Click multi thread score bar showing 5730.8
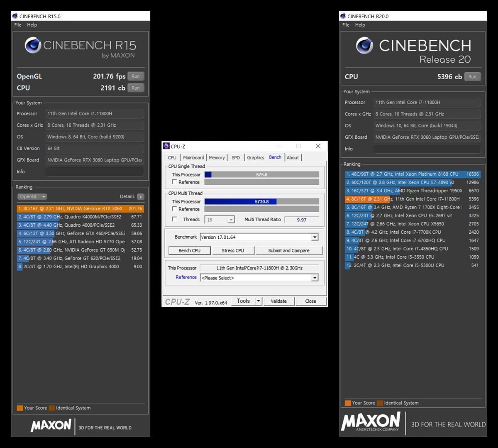This screenshot has width=498, height=448. (x=262, y=202)
